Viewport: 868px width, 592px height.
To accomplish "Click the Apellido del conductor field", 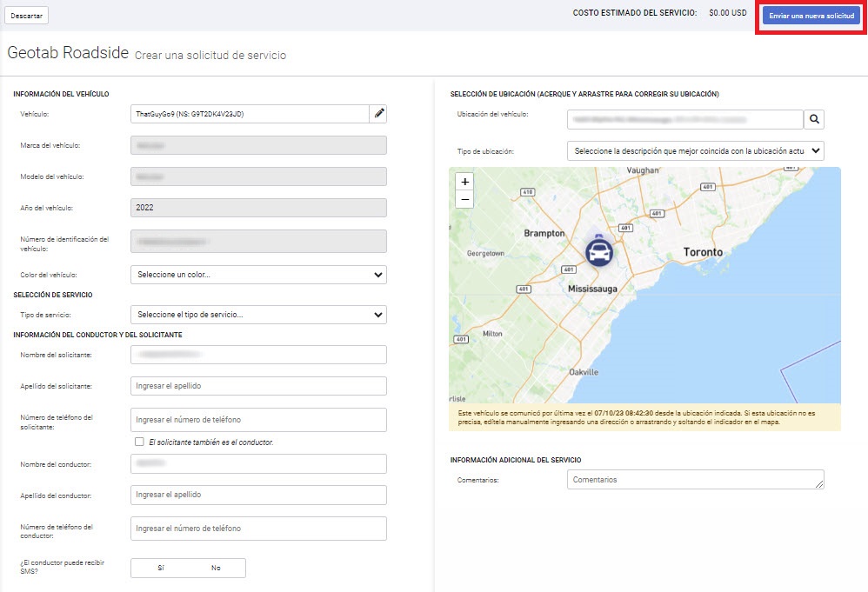I will pyautogui.click(x=258, y=495).
